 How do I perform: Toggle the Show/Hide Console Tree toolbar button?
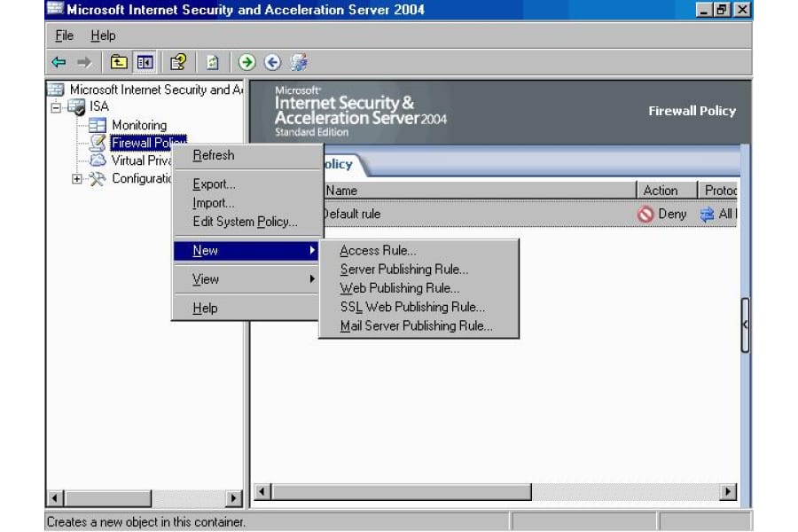point(145,62)
